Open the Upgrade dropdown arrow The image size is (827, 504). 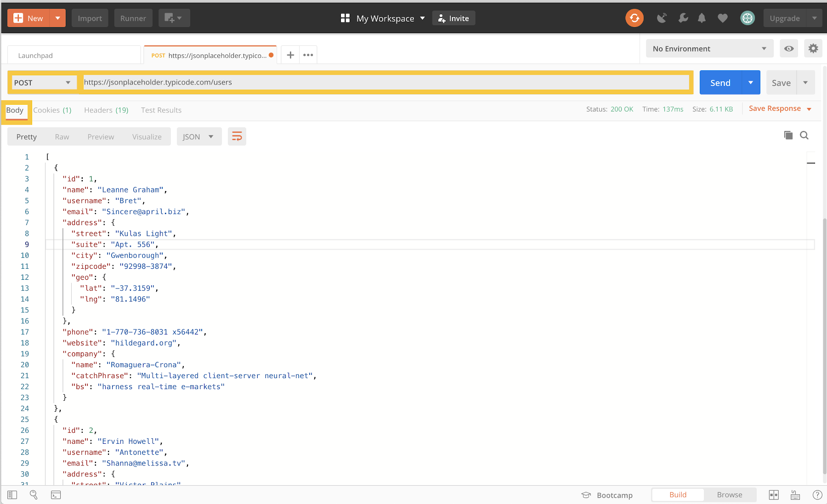pos(814,18)
